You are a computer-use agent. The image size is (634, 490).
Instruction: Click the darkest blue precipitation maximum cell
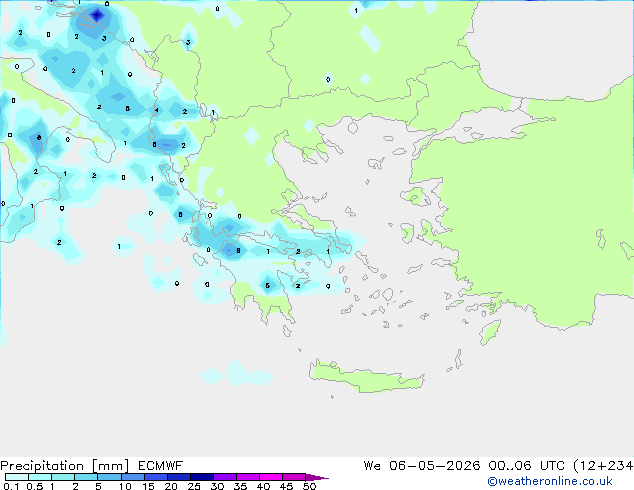[x=97, y=15]
